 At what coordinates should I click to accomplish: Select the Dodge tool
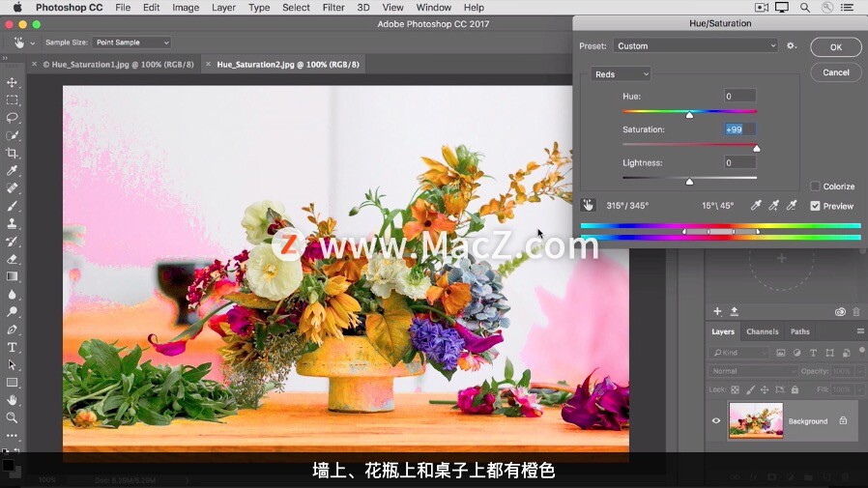[12, 312]
